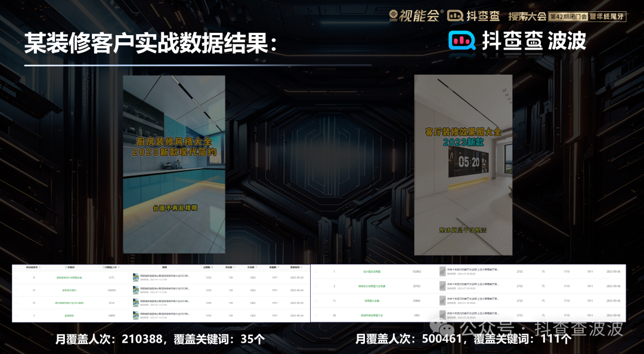The image size is (644, 354).
Task: Sort left table by 月覆盖人次 column header
Action: tap(111, 267)
